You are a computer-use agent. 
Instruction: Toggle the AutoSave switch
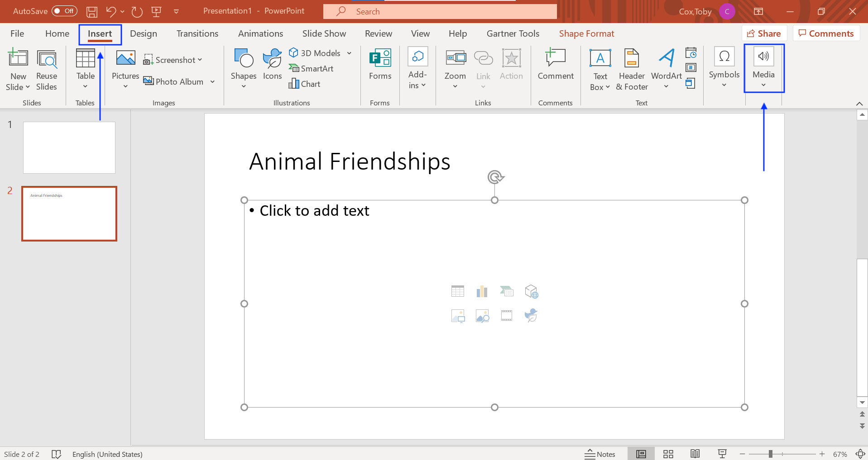pyautogui.click(x=64, y=11)
